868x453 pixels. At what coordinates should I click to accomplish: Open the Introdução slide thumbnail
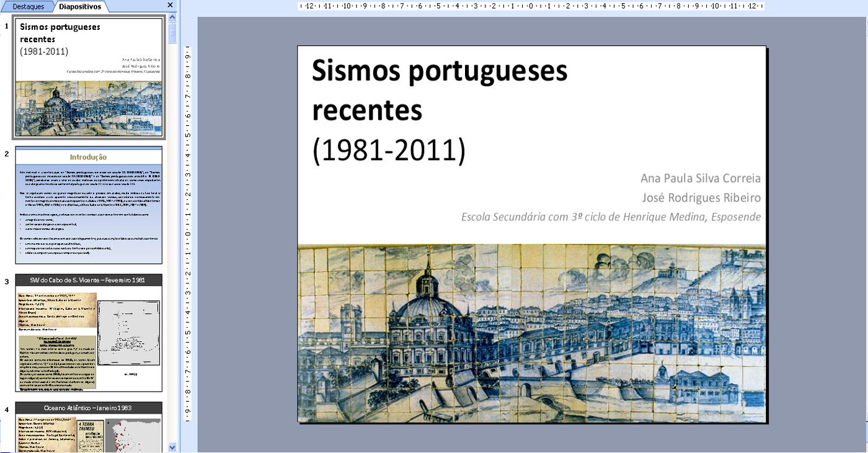coord(89,205)
